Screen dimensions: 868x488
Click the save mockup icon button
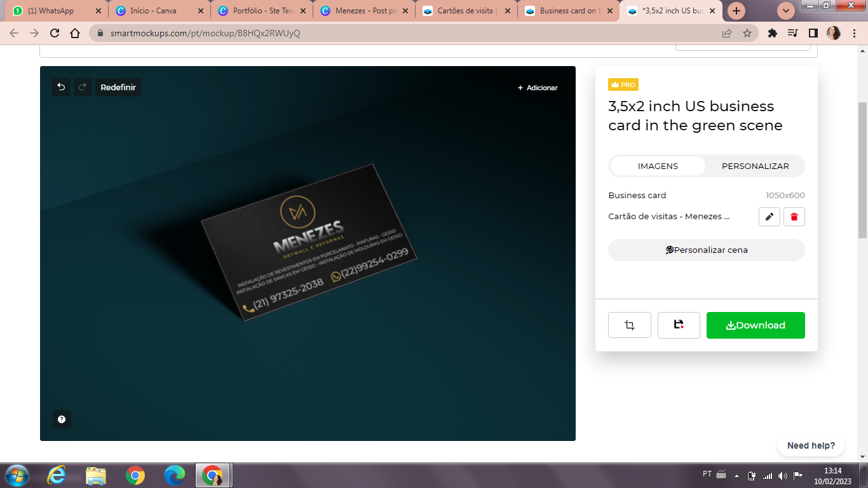pos(679,325)
